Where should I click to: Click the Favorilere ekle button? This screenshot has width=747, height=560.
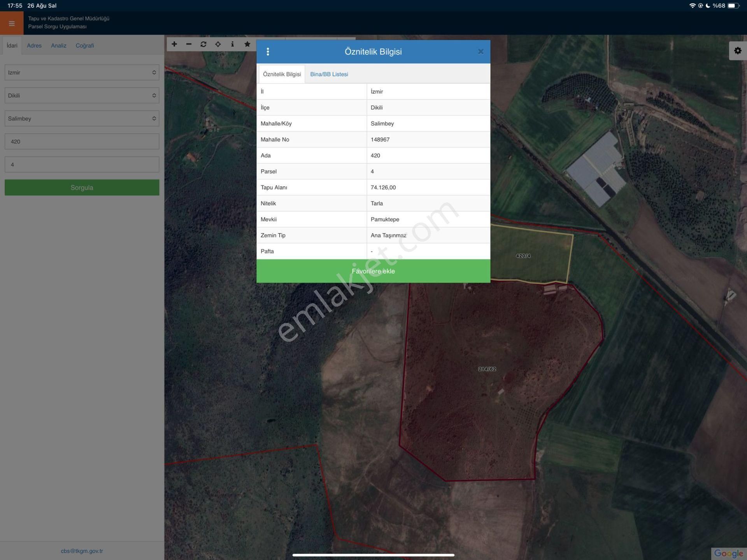(x=373, y=271)
